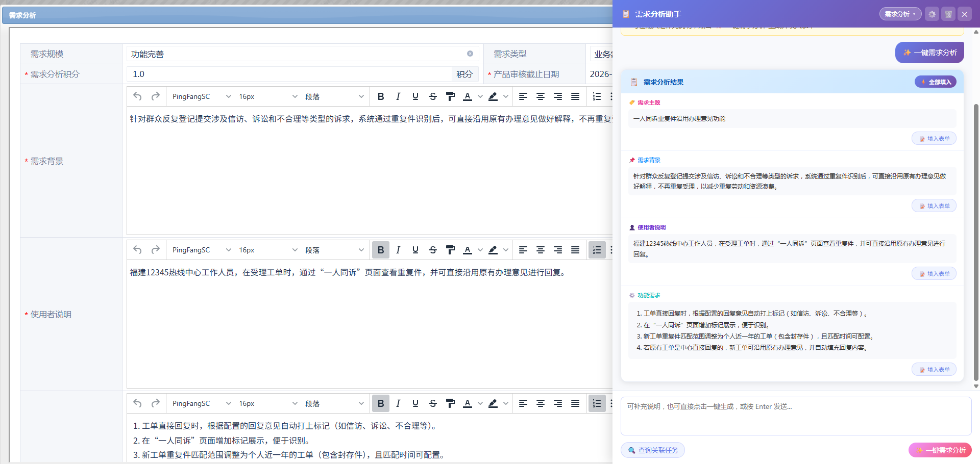Screen dimensions: 980x464
Task: Clear the 功能完善 field with x icon
Action: 470,54
